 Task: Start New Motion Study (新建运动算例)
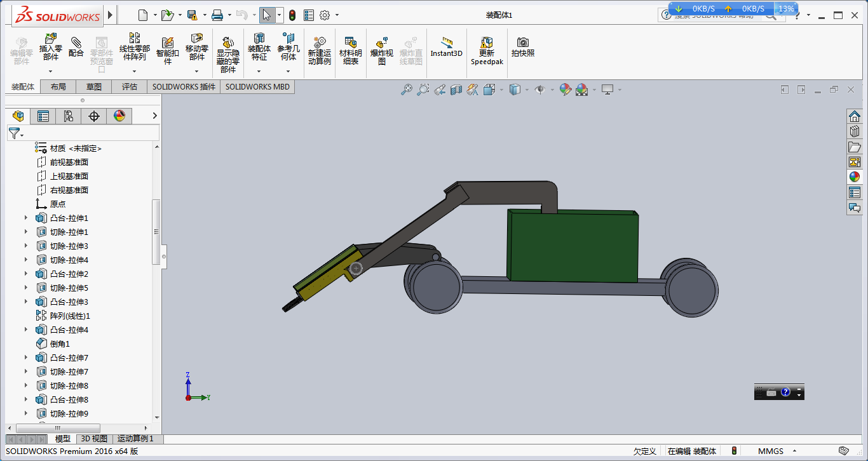click(320, 43)
